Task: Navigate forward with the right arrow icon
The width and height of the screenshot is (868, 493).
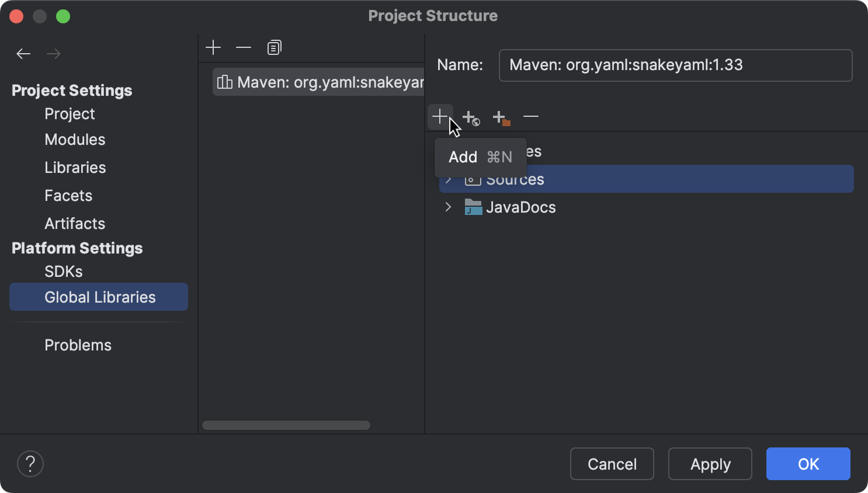Action: coord(54,53)
